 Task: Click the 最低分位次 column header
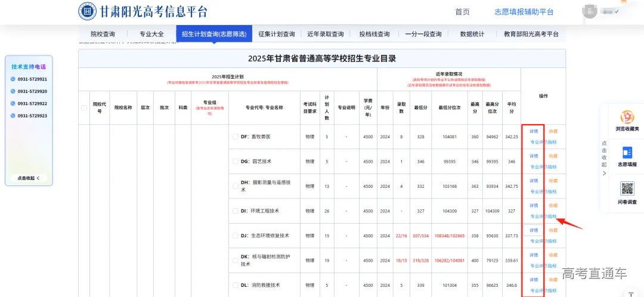pyautogui.click(x=450, y=107)
